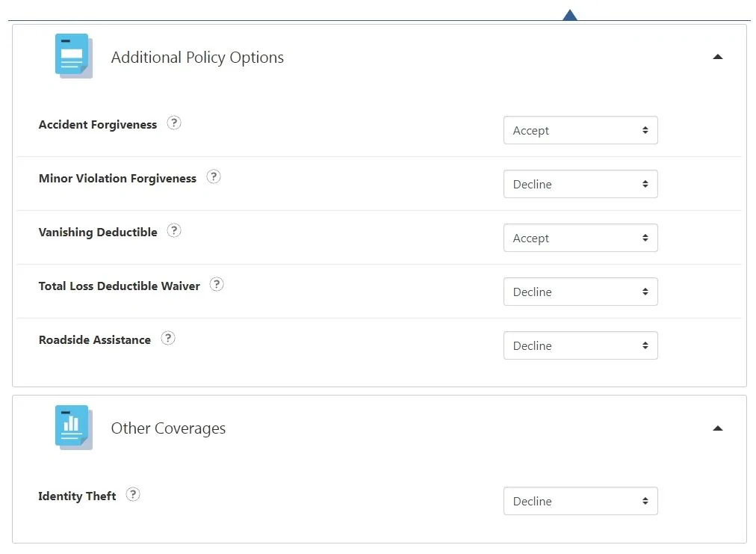The height and width of the screenshot is (554, 756).
Task: Click the Minor Violation Forgiveness label
Action: 117,179
